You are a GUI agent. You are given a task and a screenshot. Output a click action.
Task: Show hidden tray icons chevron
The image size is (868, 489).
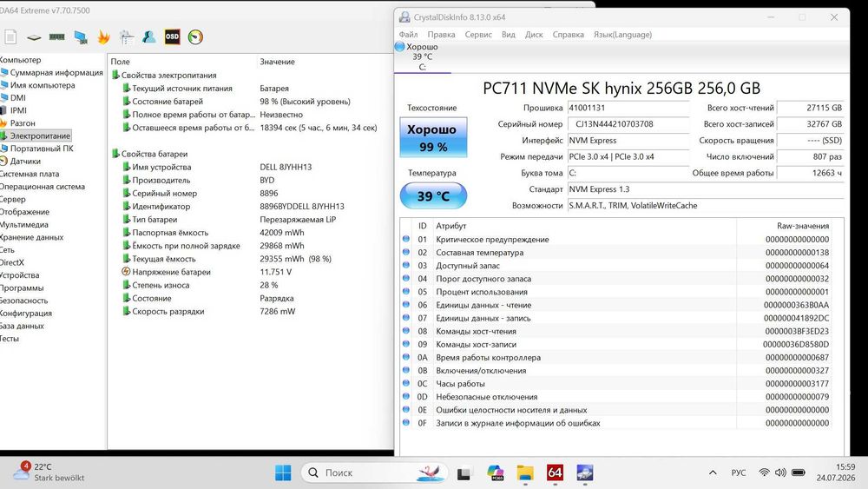pyautogui.click(x=713, y=472)
